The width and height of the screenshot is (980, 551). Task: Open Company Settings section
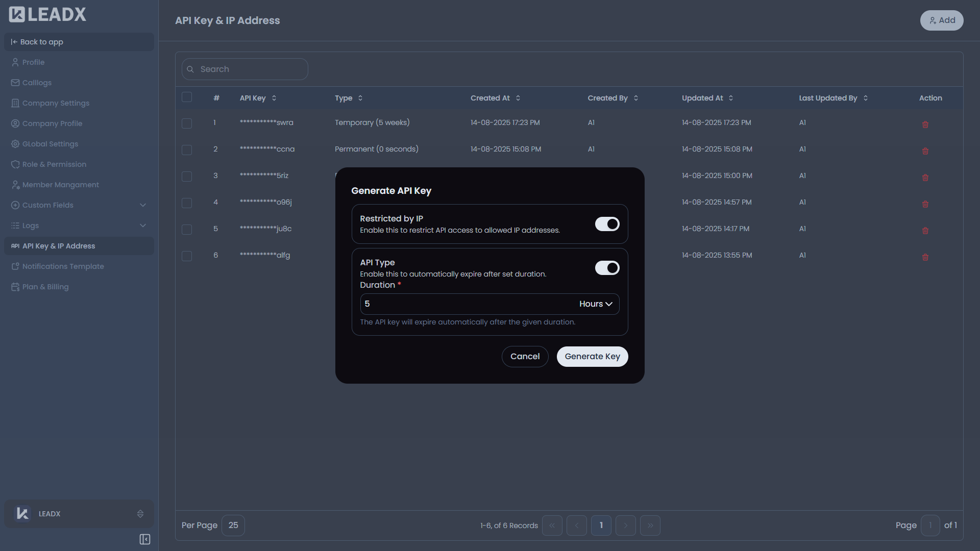coord(56,103)
